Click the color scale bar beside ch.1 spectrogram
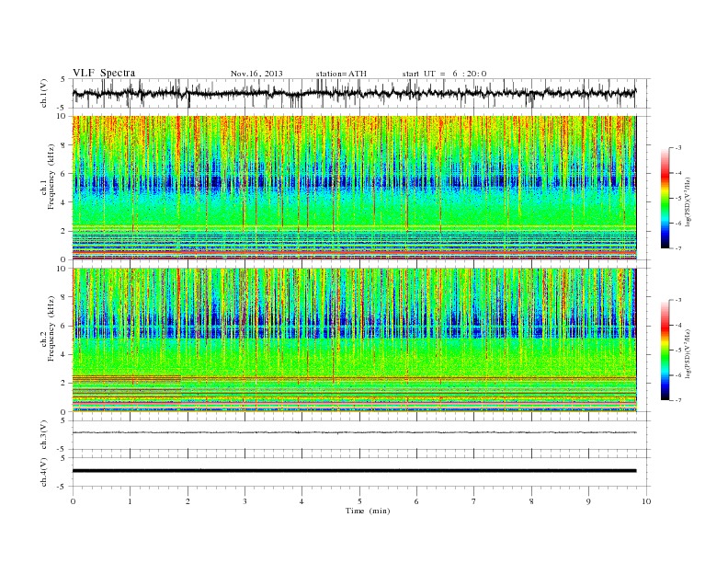The width and height of the screenshot is (728, 563). point(665,199)
